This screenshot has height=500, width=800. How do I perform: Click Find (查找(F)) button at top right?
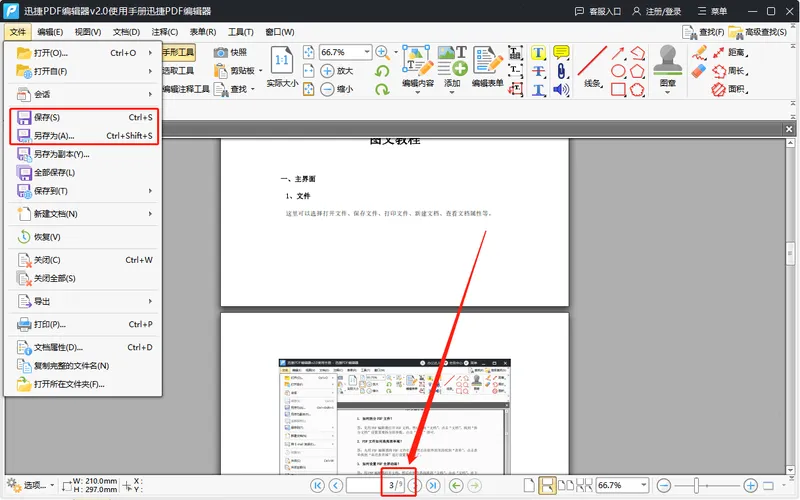704,32
